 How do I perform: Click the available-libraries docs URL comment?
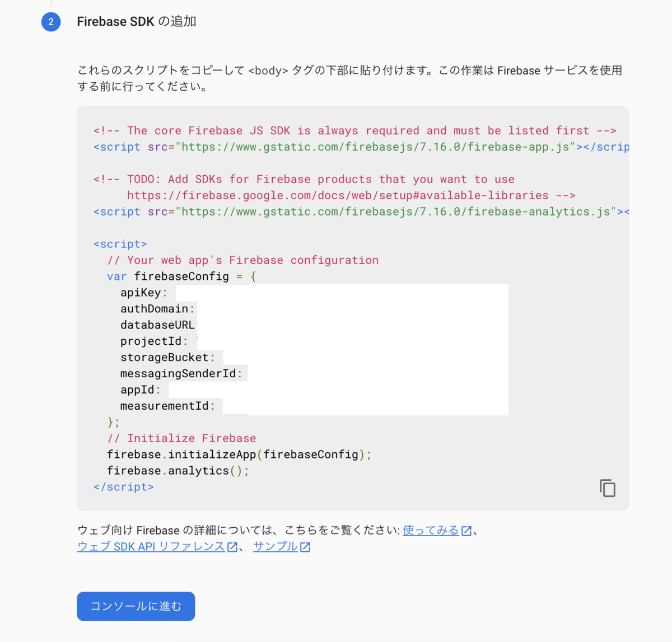click(x=351, y=195)
